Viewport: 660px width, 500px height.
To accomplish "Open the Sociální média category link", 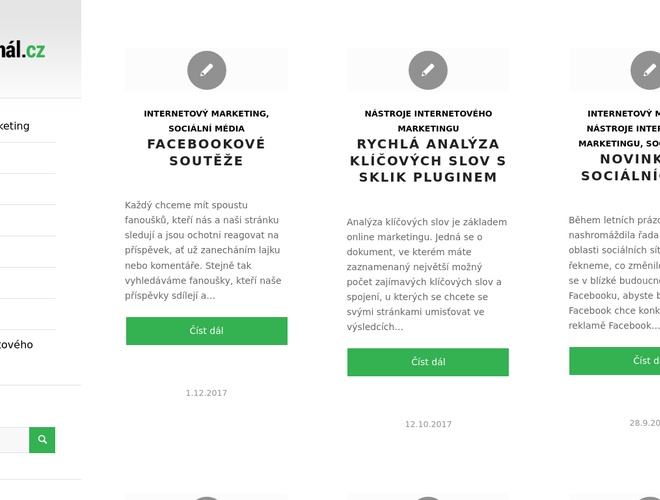I will [206, 129].
